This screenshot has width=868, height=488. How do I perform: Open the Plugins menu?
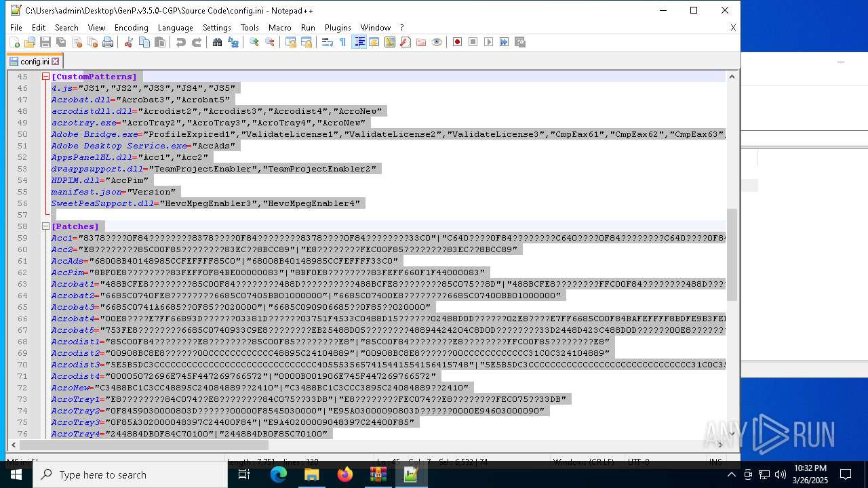click(x=338, y=28)
